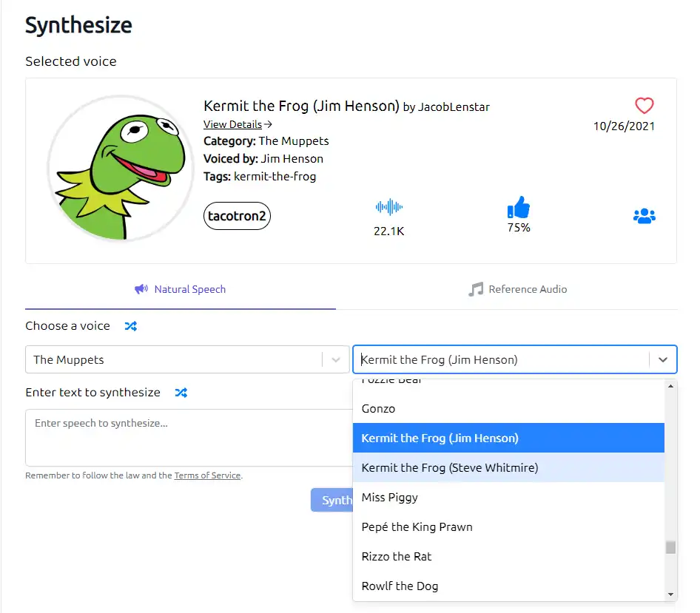Collapse the voice dropdown using its chevron

663,359
